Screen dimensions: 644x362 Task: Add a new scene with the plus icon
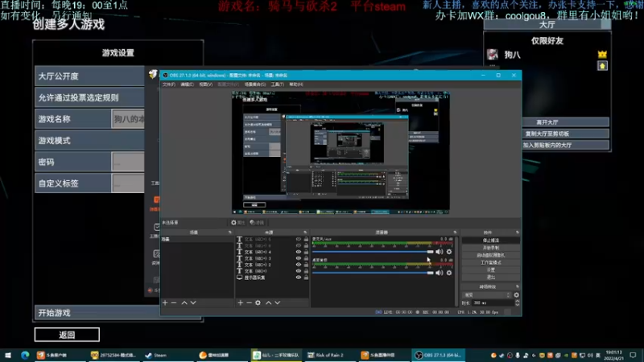click(x=165, y=303)
